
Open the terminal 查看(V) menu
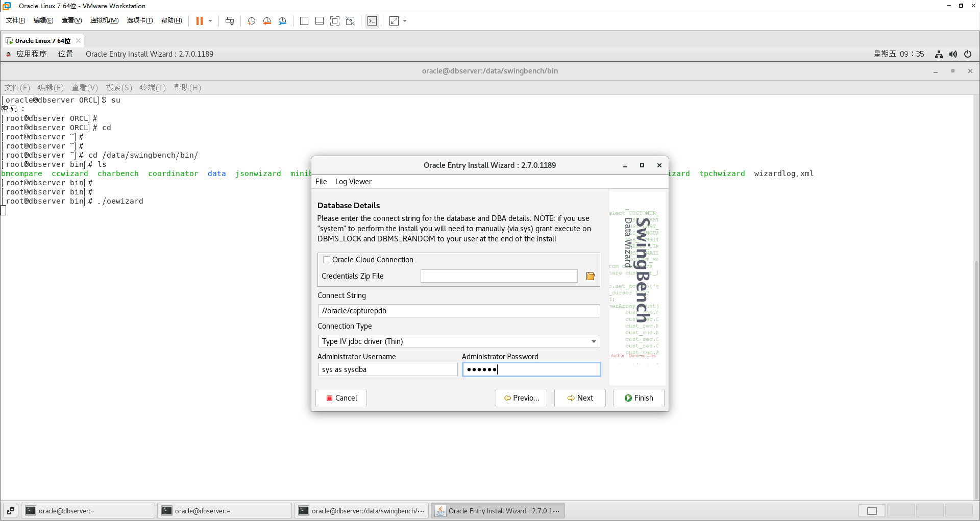(x=85, y=88)
